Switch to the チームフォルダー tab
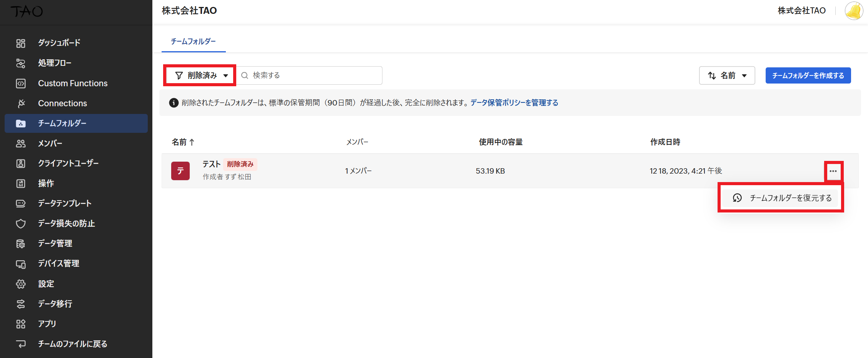 click(193, 42)
